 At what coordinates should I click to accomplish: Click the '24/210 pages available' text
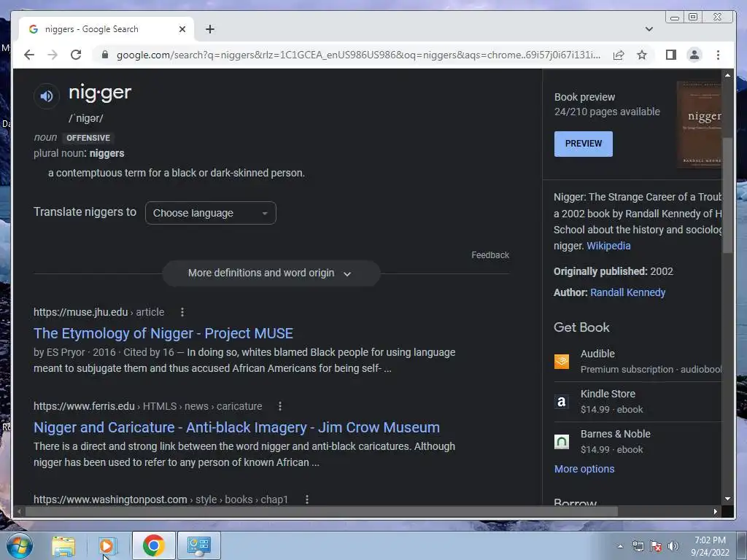[x=607, y=112]
